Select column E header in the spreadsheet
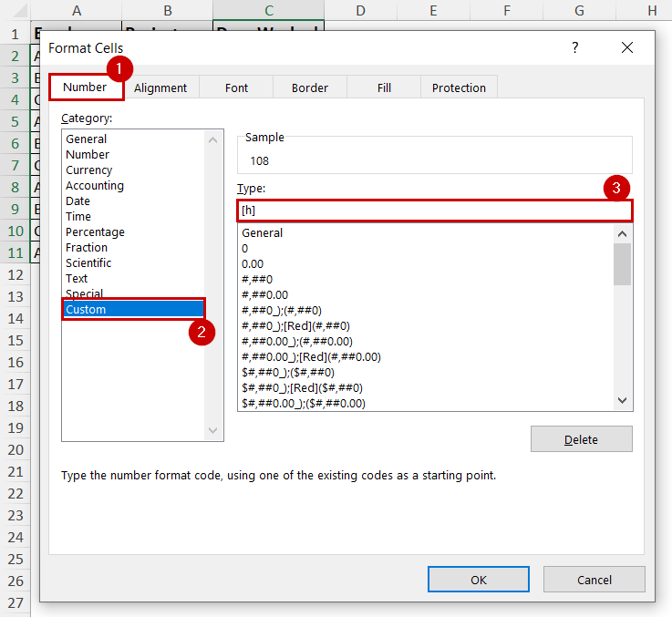Viewport: 672px width, 617px height. tap(434, 10)
